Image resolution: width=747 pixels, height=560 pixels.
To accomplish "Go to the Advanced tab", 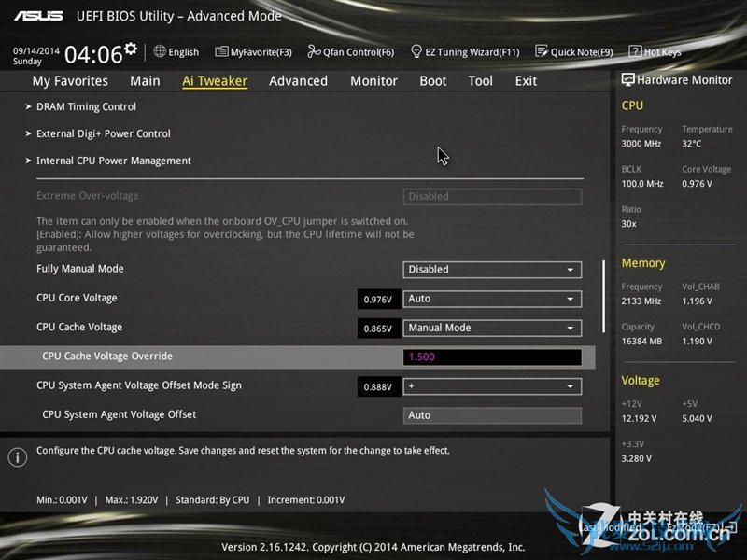I will (x=298, y=81).
